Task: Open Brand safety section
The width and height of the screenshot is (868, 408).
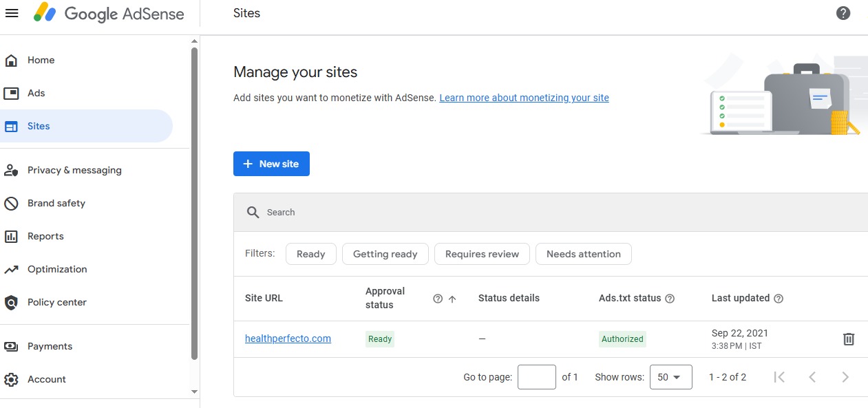Action: coord(86,204)
